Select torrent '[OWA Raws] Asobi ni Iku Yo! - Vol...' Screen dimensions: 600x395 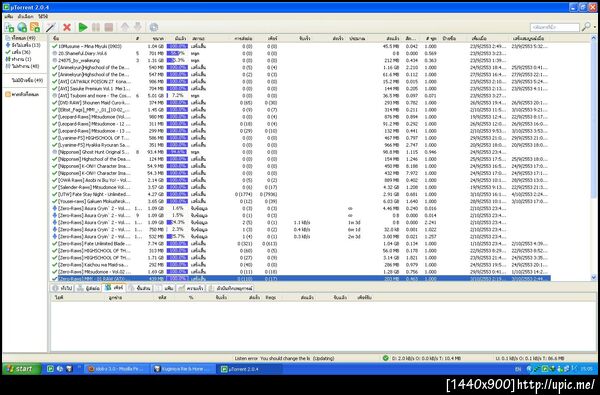click(300, 180)
